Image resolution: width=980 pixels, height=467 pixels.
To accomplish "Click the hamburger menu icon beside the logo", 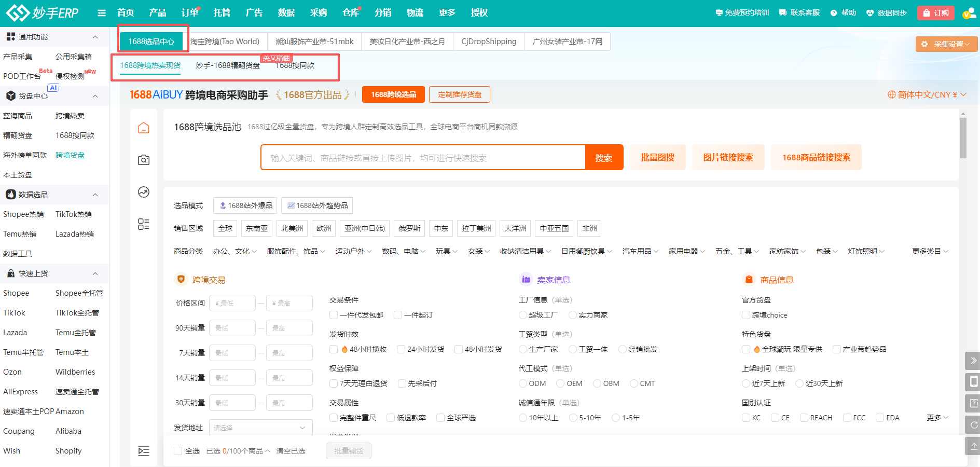I will (102, 13).
